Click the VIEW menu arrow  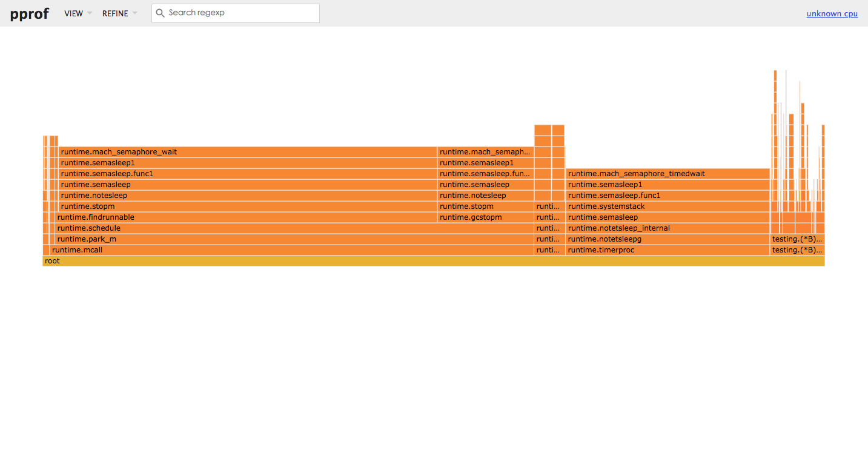pyautogui.click(x=89, y=13)
